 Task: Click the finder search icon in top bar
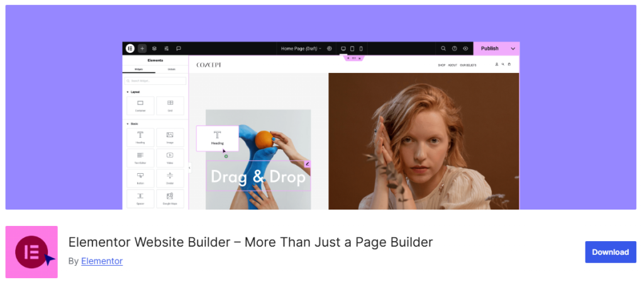(x=443, y=48)
